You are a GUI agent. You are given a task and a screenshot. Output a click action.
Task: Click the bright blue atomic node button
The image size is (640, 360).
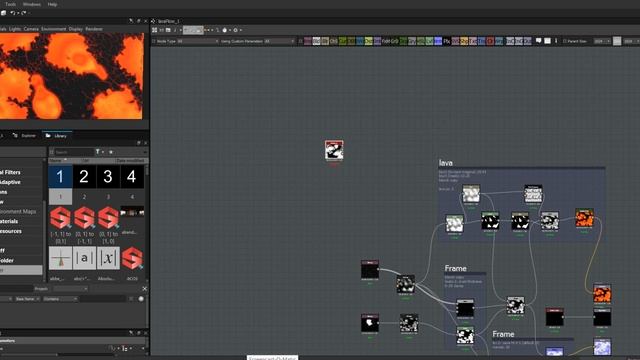point(438,41)
